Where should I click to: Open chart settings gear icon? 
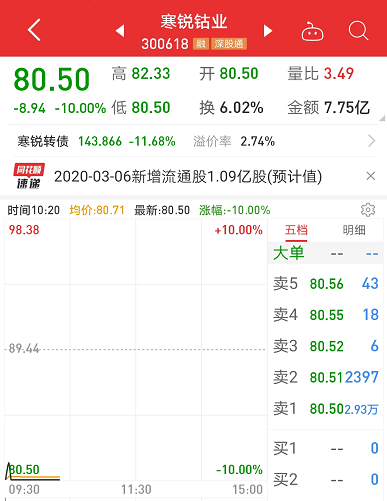tap(368, 210)
